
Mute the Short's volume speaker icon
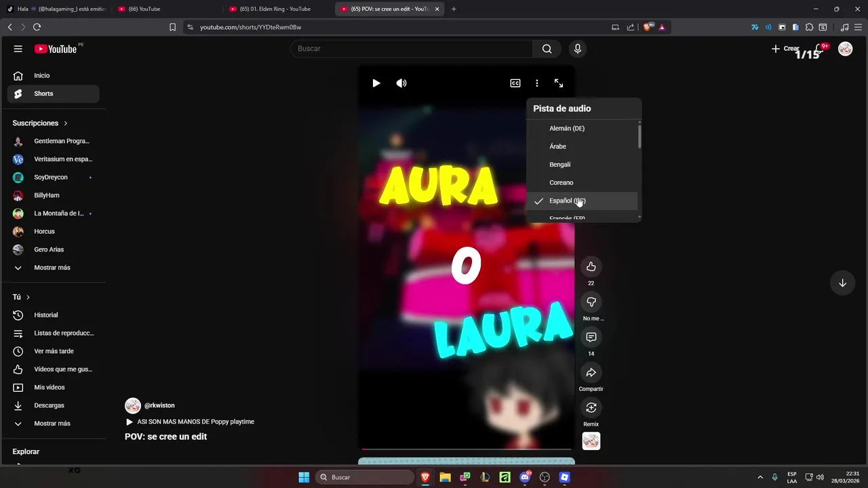click(401, 83)
